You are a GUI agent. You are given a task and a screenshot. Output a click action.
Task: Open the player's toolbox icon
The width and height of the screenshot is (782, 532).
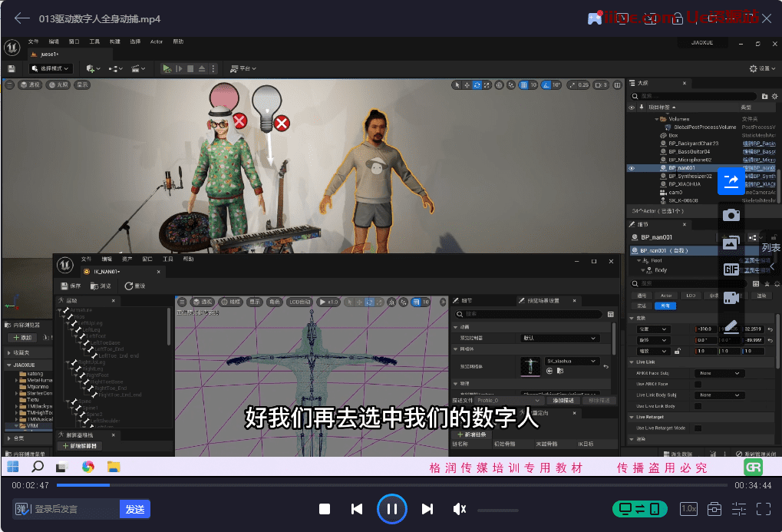[x=714, y=509]
